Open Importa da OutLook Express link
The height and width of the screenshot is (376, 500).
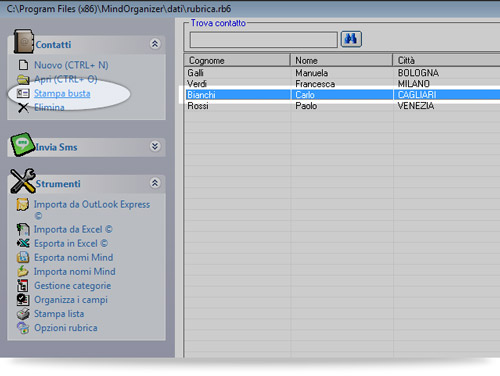pyautogui.click(x=92, y=210)
